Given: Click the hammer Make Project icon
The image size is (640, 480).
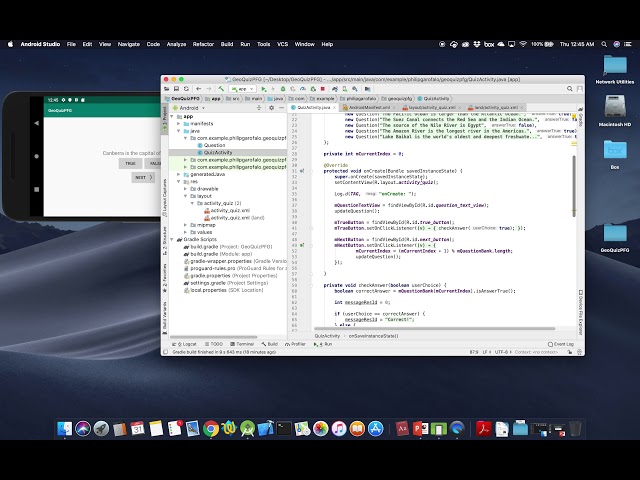Looking at the screenshot, I should [221, 89].
